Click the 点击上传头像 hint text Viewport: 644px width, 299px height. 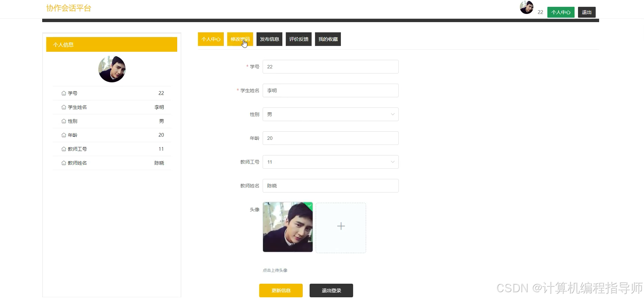tap(275, 270)
